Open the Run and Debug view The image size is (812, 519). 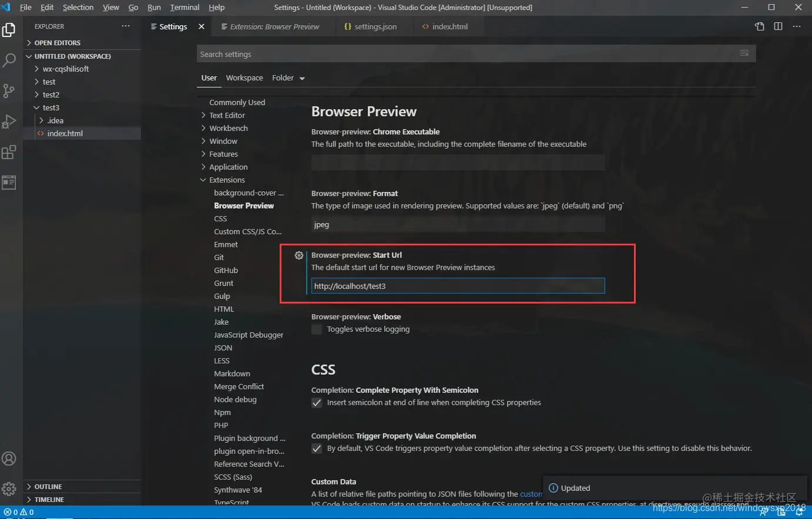coord(9,121)
